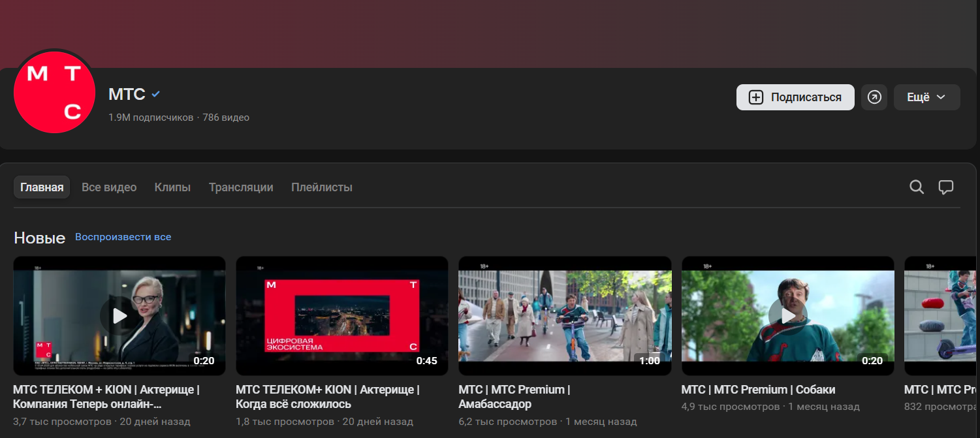
Task: Click the '1.9M подписчиков' subscriber count
Action: pos(151,117)
